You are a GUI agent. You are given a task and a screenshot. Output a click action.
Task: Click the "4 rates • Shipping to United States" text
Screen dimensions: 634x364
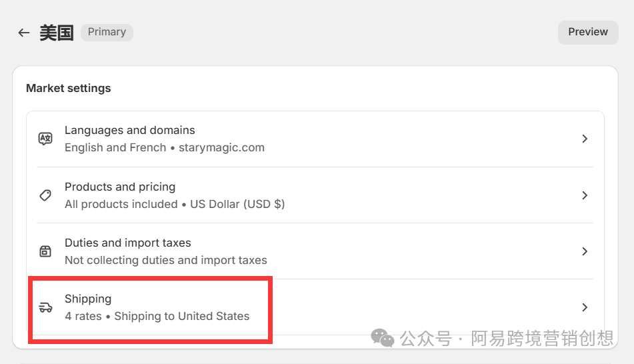(x=157, y=316)
